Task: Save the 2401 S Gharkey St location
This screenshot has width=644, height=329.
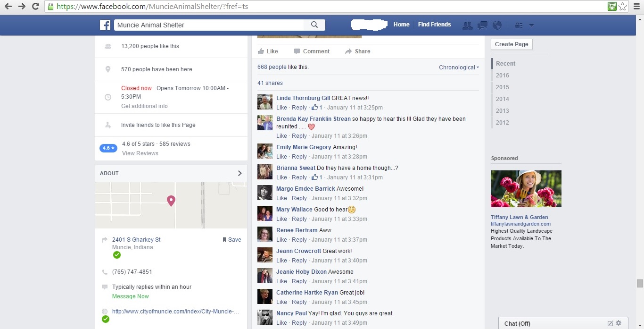Action: (231, 240)
